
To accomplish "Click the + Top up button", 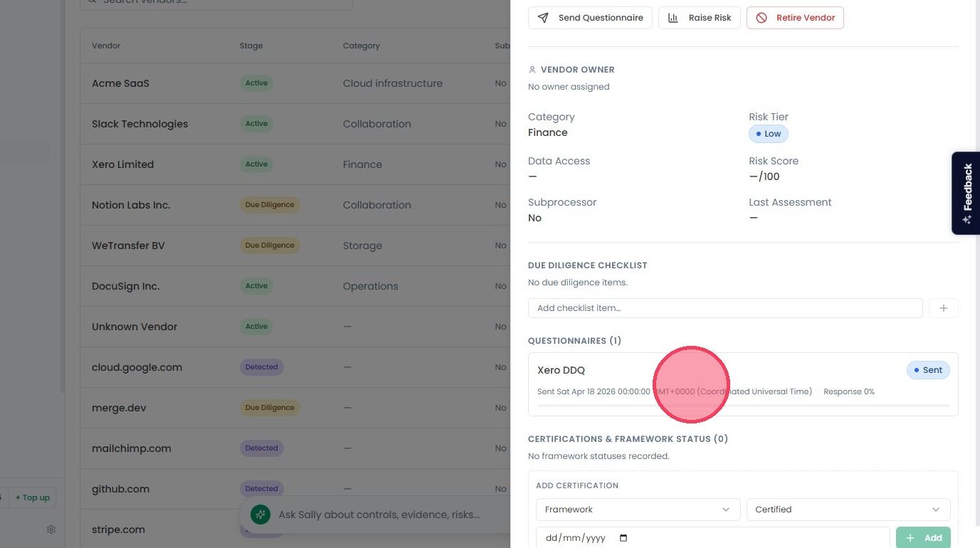I will (x=33, y=497).
